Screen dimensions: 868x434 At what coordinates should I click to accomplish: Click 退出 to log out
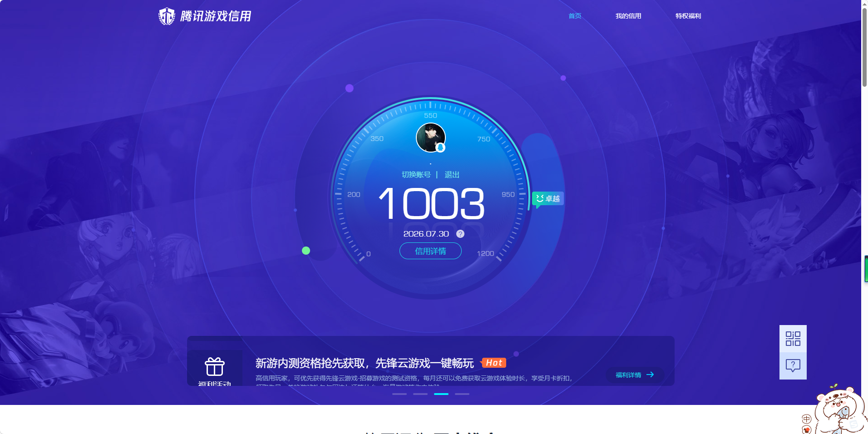452,175
